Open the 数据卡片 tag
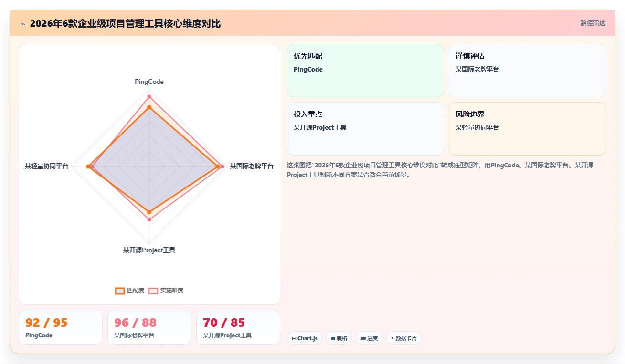 click(403, 338)
